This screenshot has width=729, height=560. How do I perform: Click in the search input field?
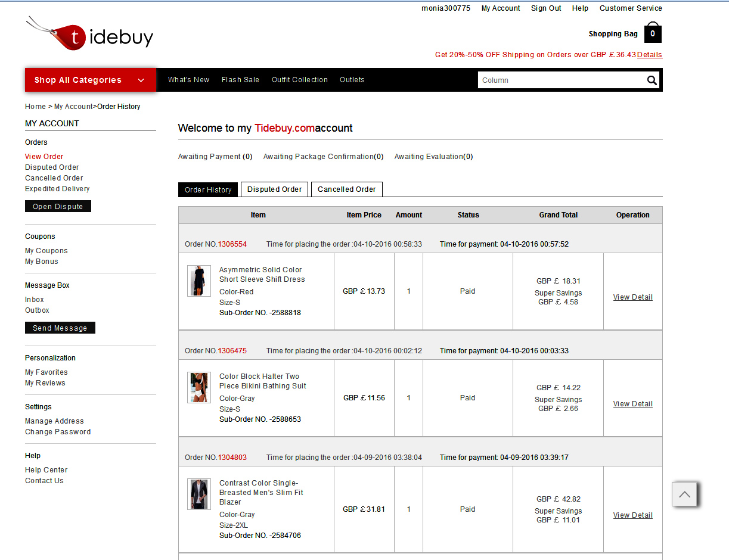(x=562, y=80)
